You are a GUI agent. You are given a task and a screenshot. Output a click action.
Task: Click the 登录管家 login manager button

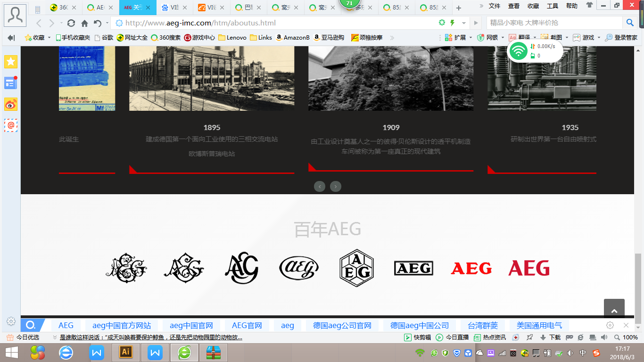[x=621, y=38]
